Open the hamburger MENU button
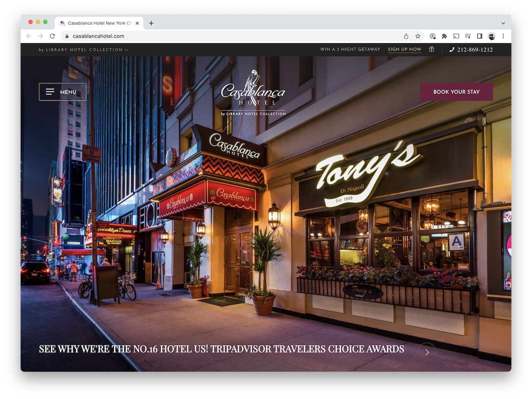Viewport: 532px width, 399px height. pos(63,92)
